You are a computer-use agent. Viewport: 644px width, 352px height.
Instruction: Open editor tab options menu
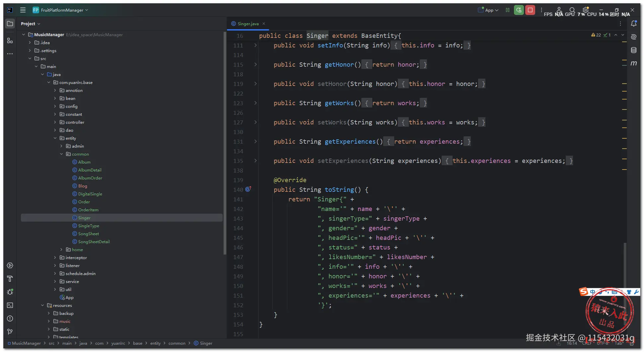620,24
